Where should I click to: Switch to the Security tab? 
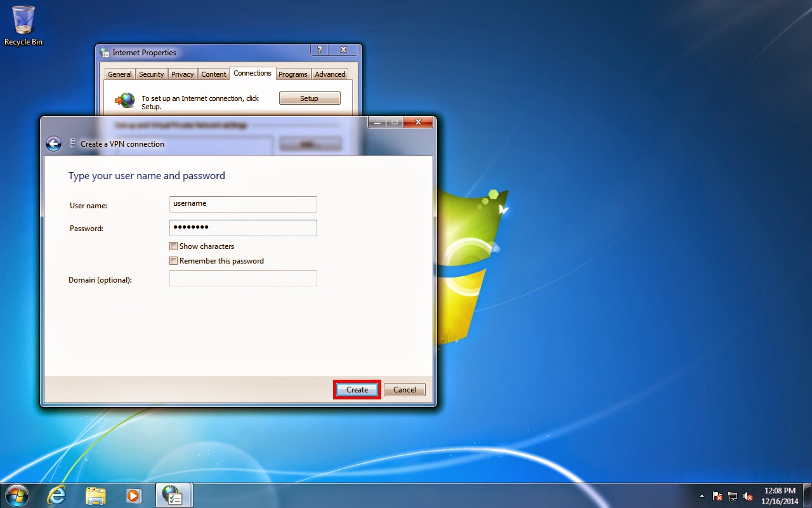151,74
